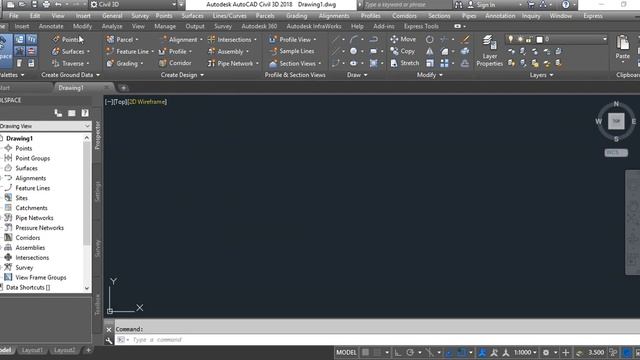The height and width of the screenshot is (360, 640).
Task: Toggle layer on/off lightbulb in layer box
Action: coord(510,39)
